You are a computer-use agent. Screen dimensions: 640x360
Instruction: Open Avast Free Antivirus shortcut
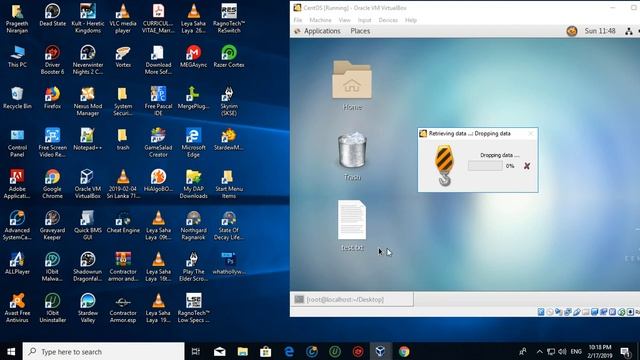[17, 308]
